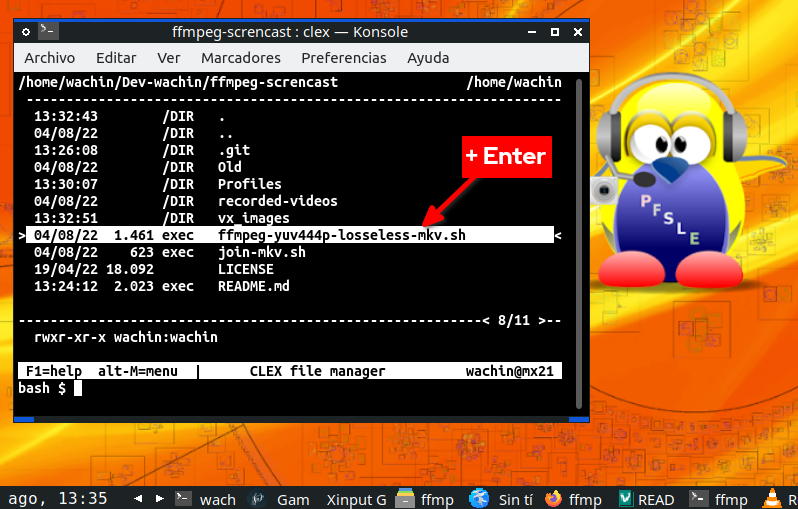Select the join-mkv.sh file row

point(290,252)
